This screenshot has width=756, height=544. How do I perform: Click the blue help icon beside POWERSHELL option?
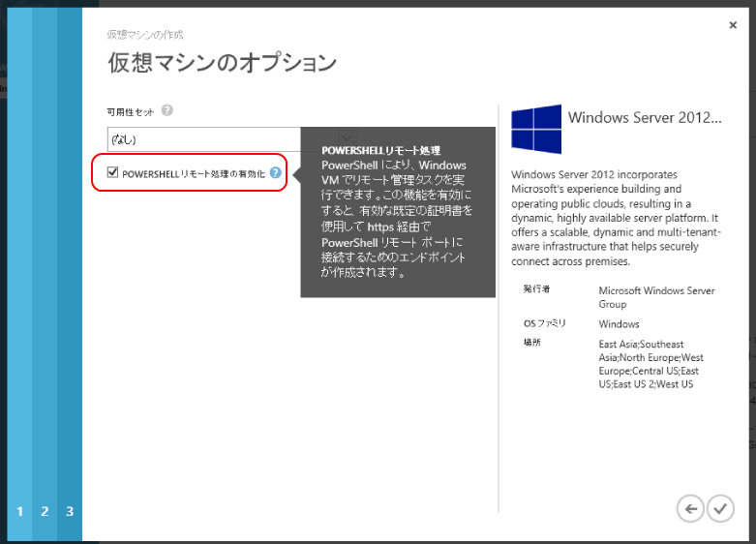pos(275,172)
